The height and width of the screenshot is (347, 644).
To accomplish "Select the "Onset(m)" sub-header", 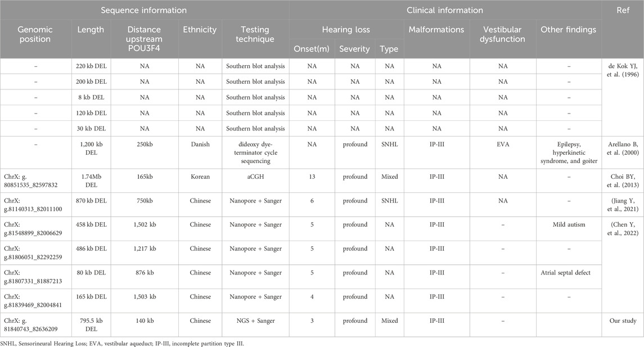I will point(313,49).
